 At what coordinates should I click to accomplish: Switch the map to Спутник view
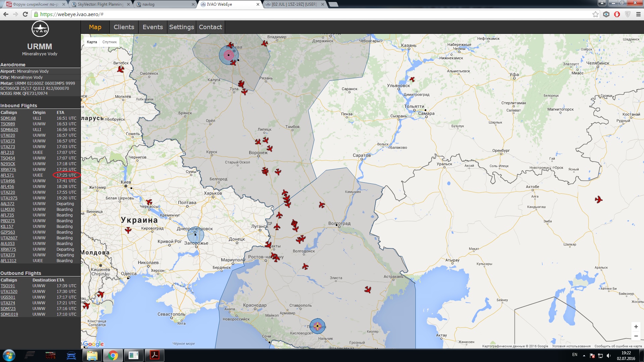(109, 42)
